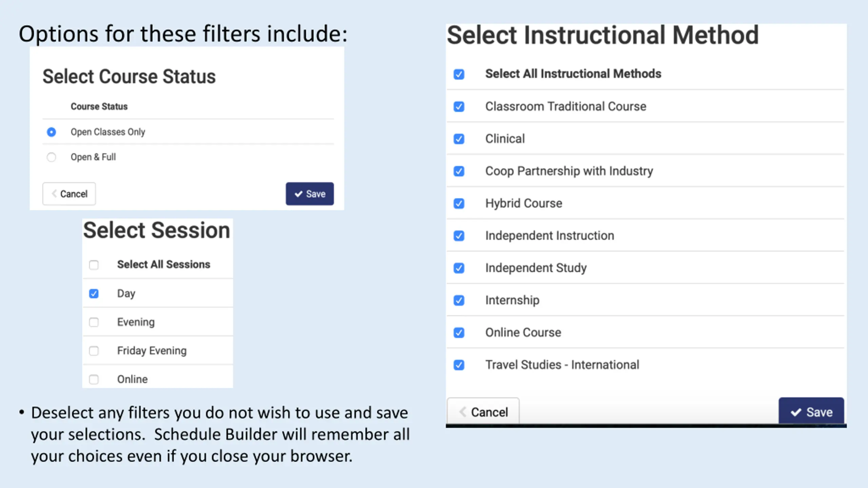
Task: Select the Open Classes Only radio button
Action: 51,132
